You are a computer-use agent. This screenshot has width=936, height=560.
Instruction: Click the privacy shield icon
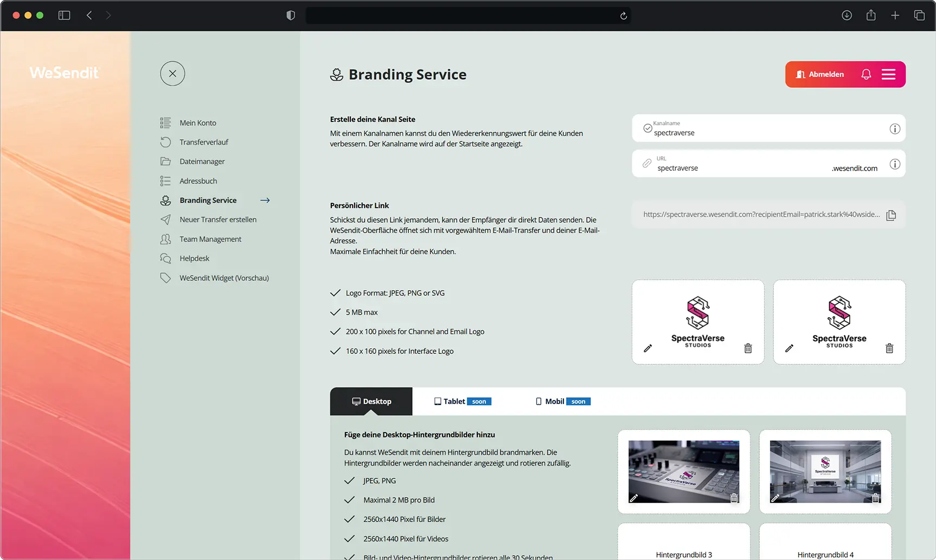(291, 16)
